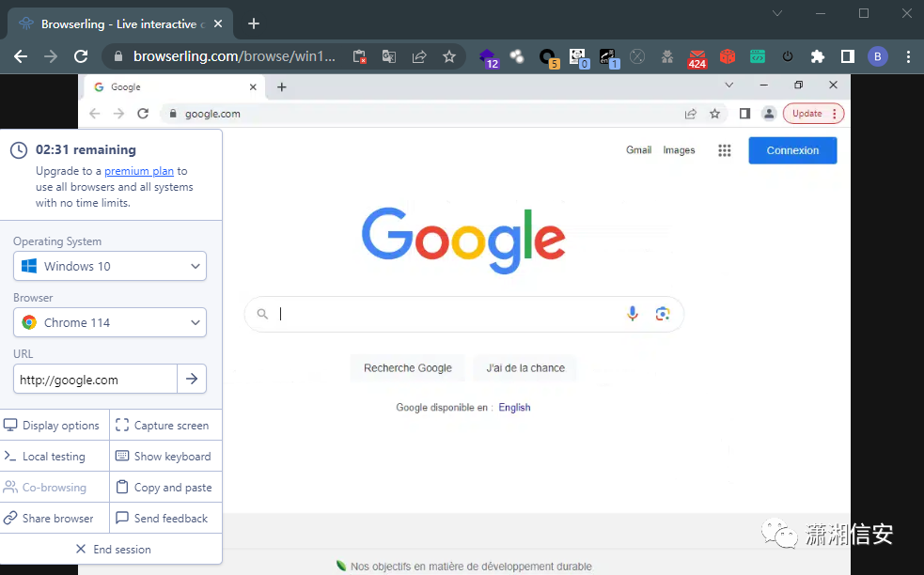The width and height of the screenshot is (924, 575).
Task: Expand the Operating System Windows 10 dropdown
Action: pos(110,266)
